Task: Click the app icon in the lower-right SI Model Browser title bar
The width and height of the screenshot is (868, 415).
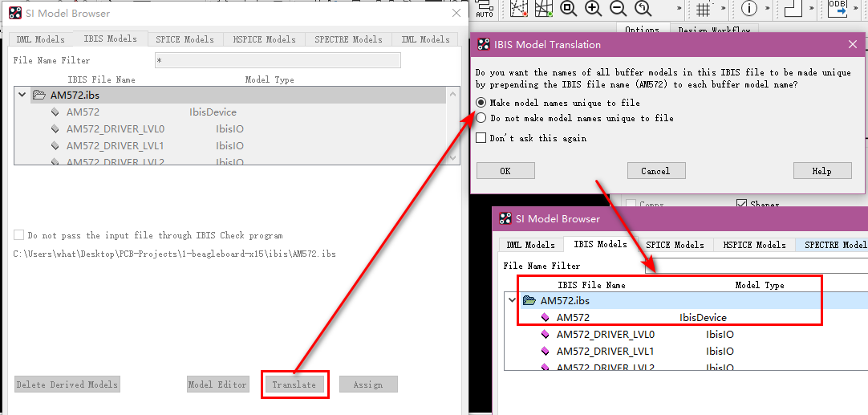Action: coord(505,219)
